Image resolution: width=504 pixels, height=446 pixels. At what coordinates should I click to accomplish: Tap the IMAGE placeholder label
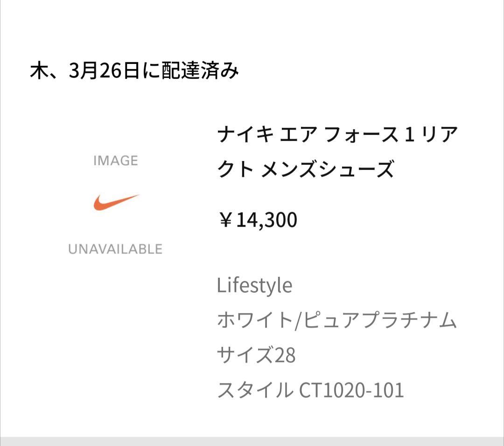[116, 161]
